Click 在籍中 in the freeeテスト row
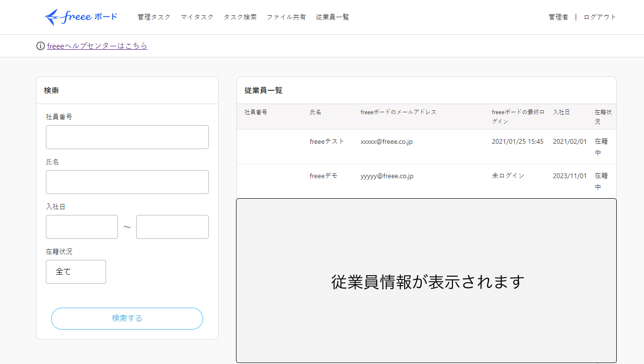 [601, 147]
